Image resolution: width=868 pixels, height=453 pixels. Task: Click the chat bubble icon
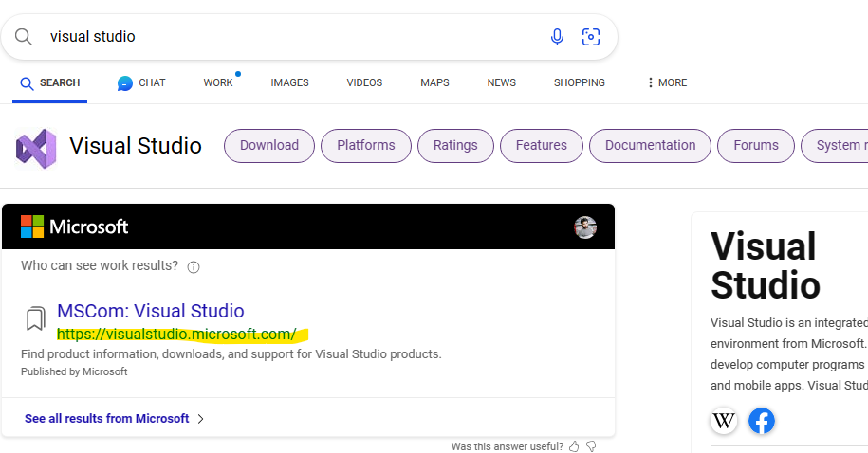point(124,83)
